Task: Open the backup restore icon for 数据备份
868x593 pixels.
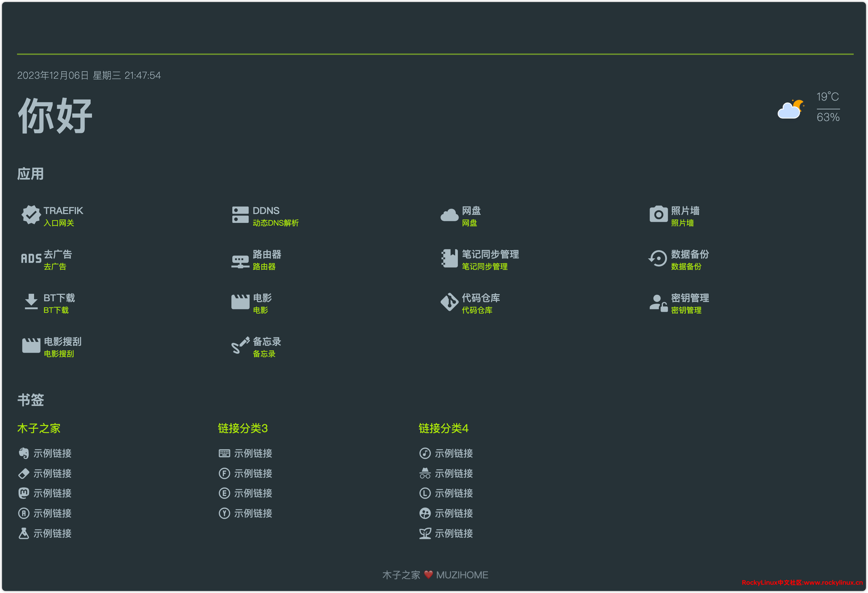Action: [658, 259]
